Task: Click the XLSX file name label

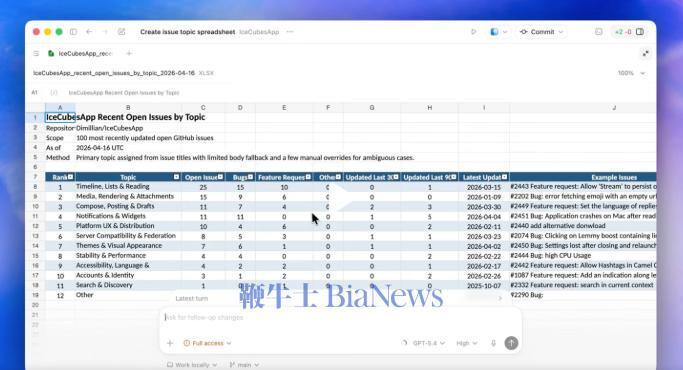Action: point(123,73)
